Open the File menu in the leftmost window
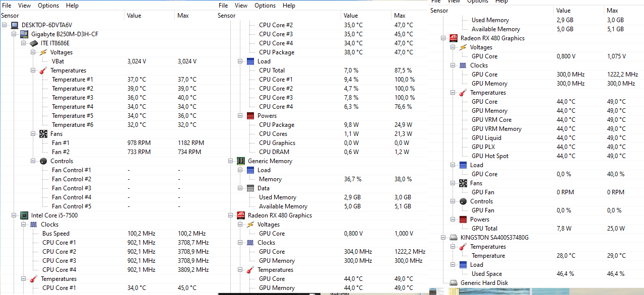 [x=7, y=6]
